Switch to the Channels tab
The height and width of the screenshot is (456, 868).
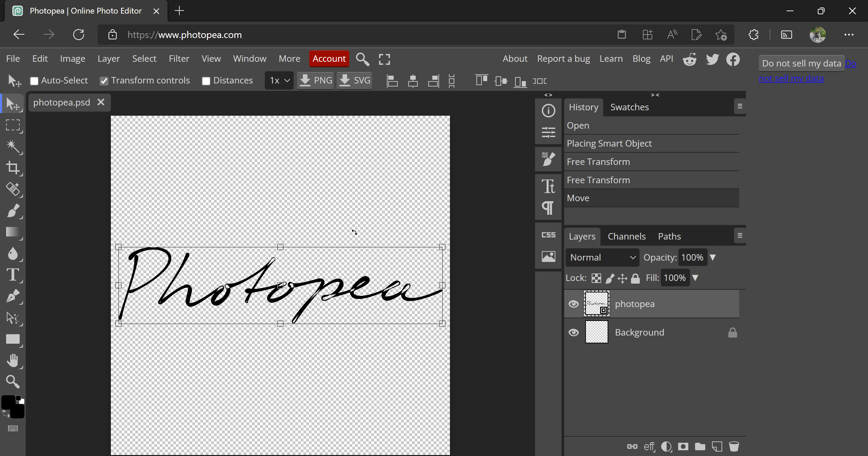626,236
